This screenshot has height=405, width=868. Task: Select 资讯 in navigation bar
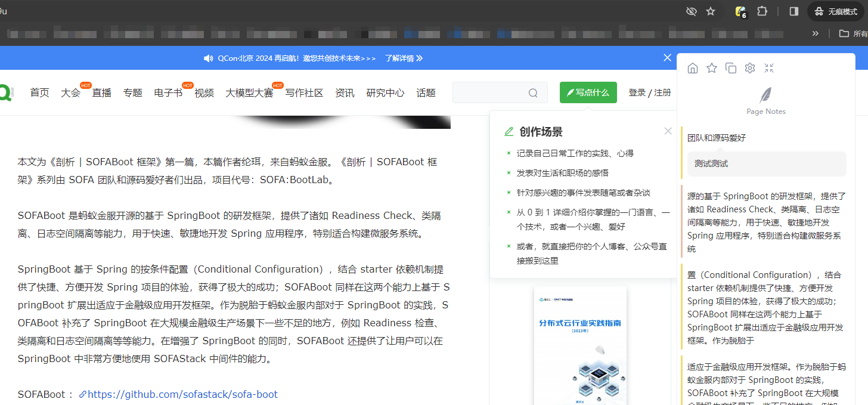click(345, 92)
